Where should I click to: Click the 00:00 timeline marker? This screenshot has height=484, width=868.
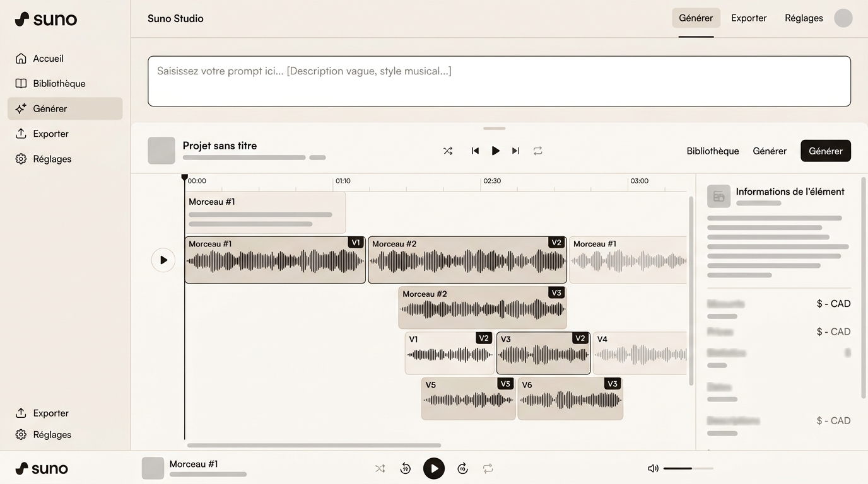click(197, 181)
